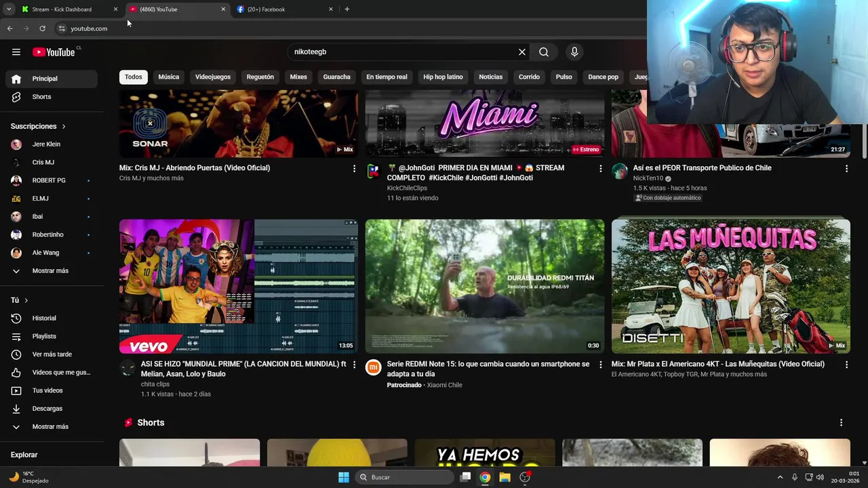Start voice search with the microphone icon
868x488 pixels.
coord(574,52)
